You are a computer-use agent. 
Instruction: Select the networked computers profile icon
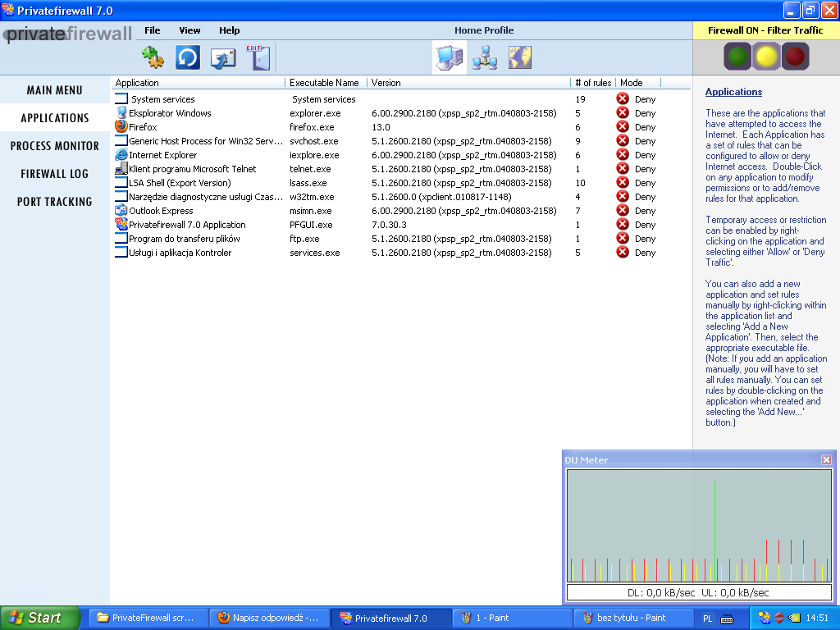(x=484, y=58)
